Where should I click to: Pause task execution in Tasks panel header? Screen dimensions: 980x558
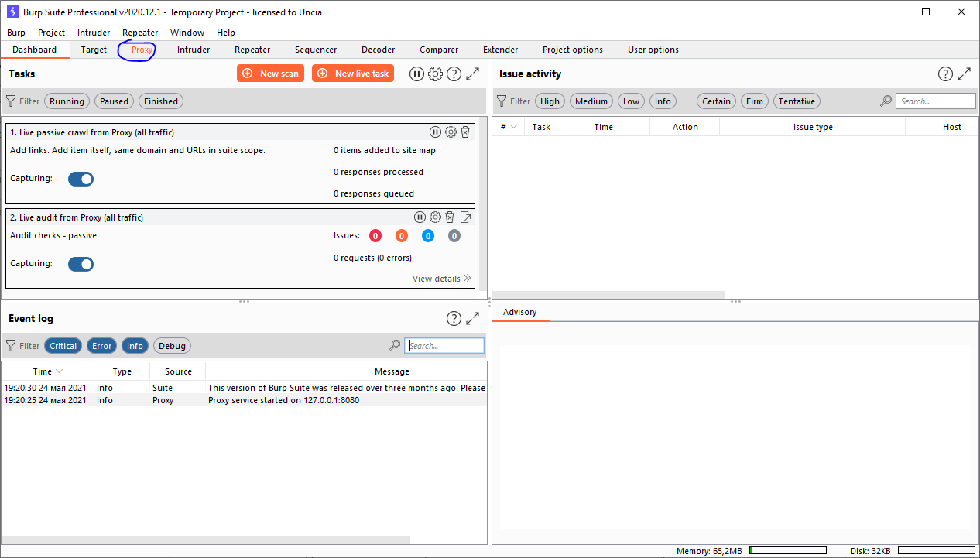coord(416,74)
